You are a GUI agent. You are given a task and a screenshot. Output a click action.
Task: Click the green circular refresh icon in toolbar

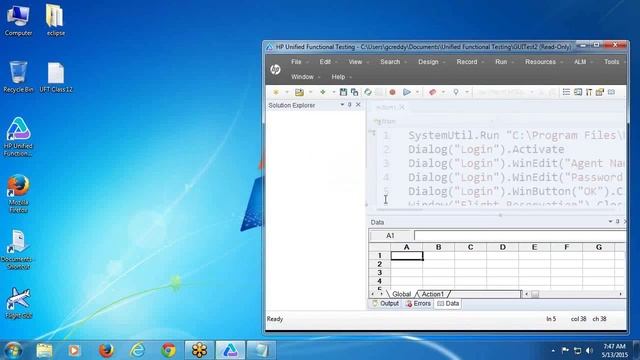[368, 92]
